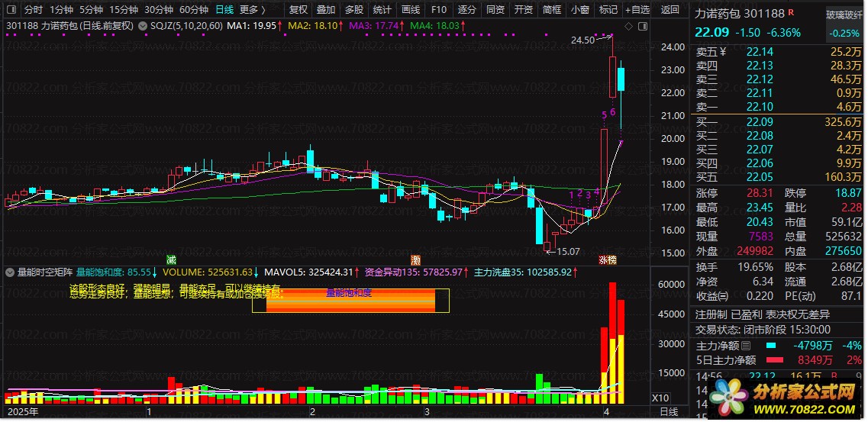This screenshot has height=422, width=868.
Task: Activate the 画线 drawing tool
Action: [x=411, y=9]
